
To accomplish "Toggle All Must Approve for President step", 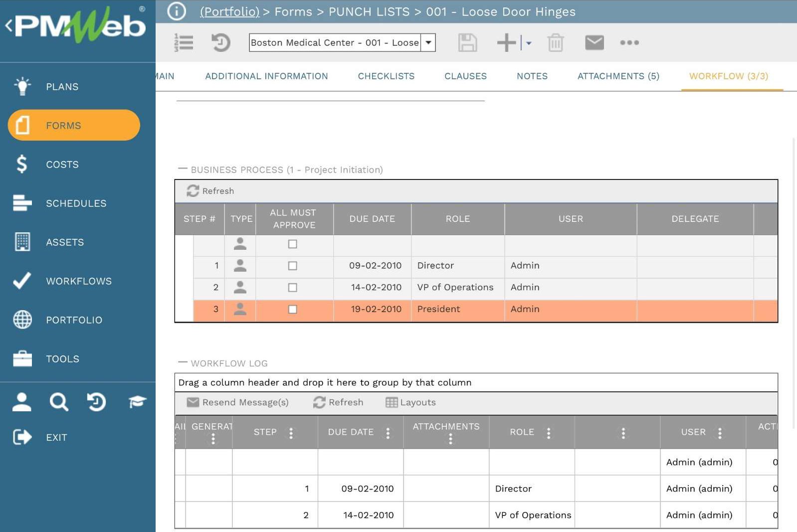I will pyautogui.click(x=293, y=309).
